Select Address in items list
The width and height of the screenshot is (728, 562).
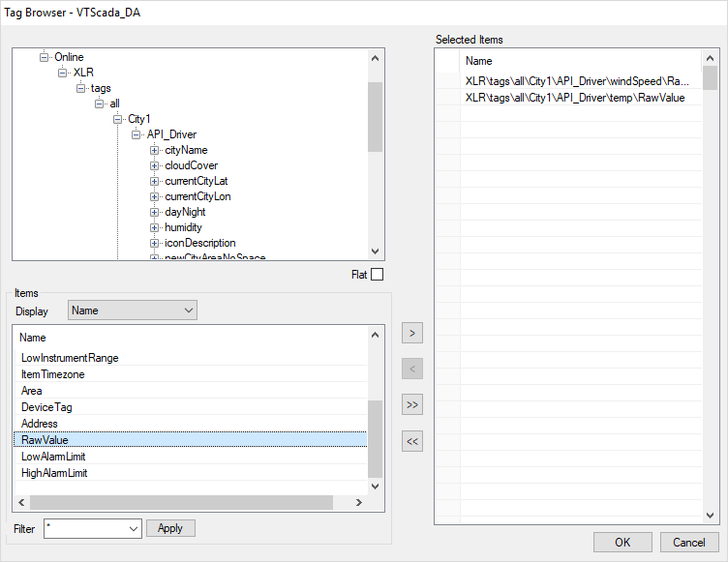click(x=191, y=424)
